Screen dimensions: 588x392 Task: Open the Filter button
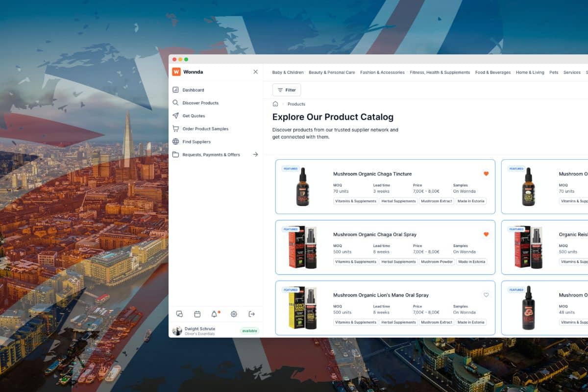tap(287, 90)
